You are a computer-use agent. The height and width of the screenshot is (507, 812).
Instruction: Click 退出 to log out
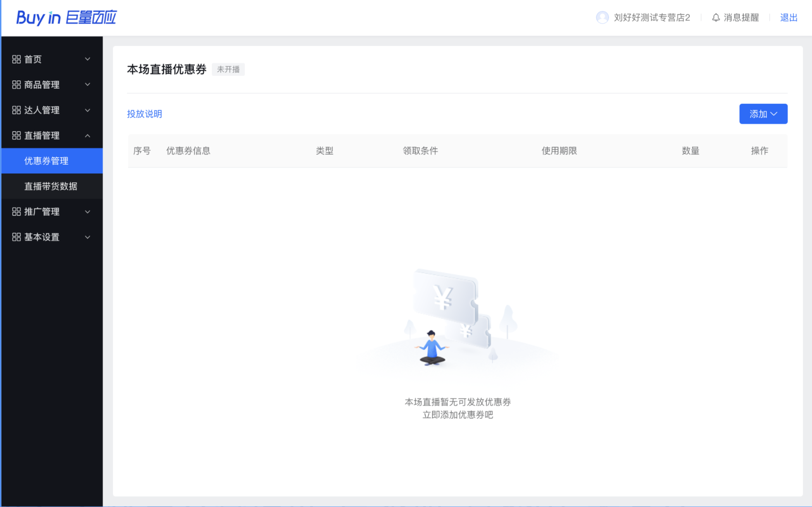coord(788,17)
